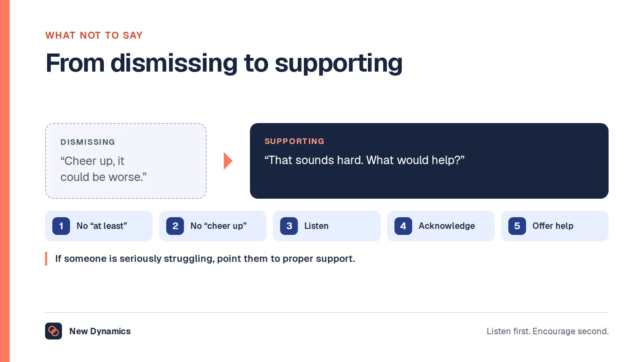Select the dashed Dismissing quote card
This screenshot has height=362, width=644.
[126, 161]
